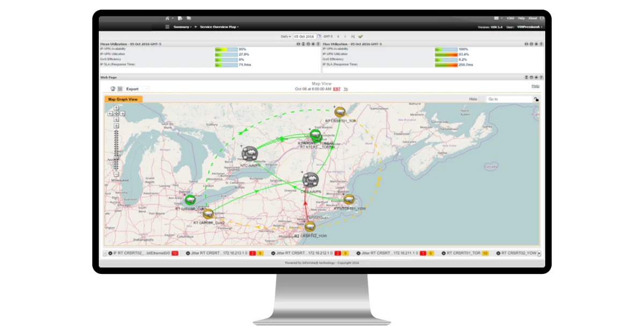This screenshot has width=644, height=335.
Task: Switch to the Map Graph View tab
Action: click(x=123, y=99)
